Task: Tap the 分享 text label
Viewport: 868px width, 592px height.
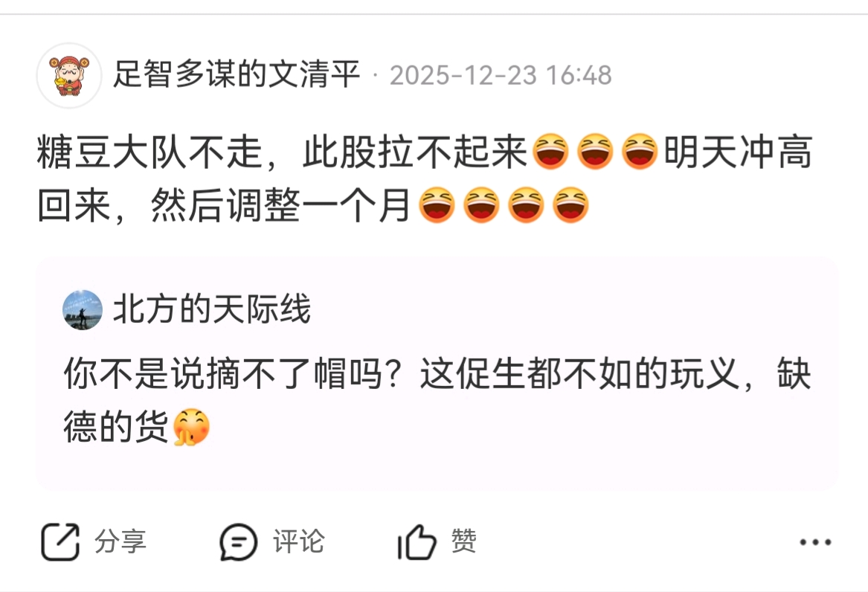Action: pyautogui.click(x=120, y=541)
